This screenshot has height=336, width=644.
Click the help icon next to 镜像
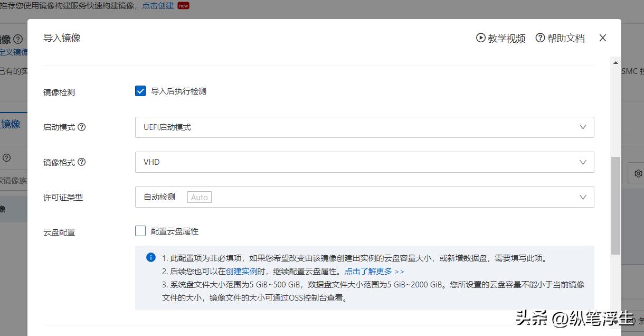(x=18, y=39)
